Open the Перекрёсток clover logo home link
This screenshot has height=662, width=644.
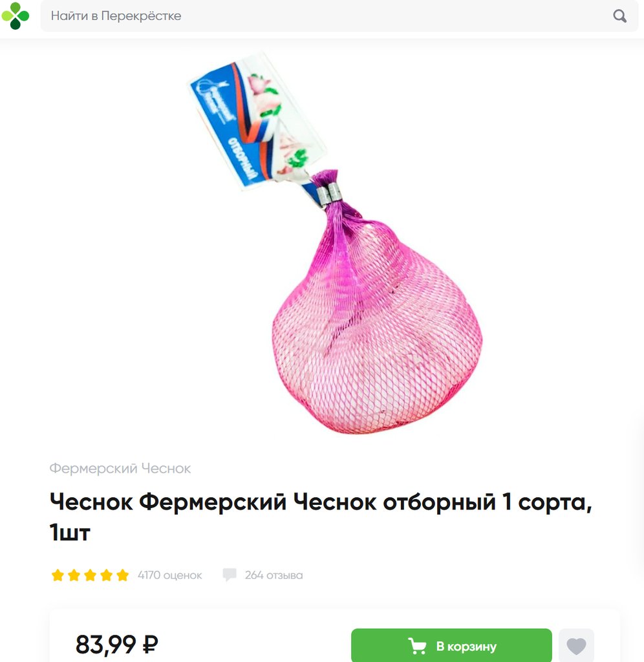[x=16, y=16]
